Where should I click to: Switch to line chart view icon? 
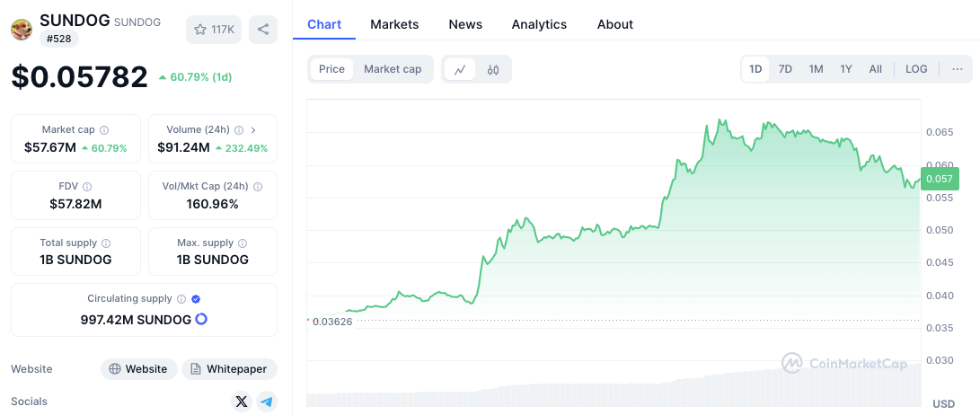tap(460, 69)
